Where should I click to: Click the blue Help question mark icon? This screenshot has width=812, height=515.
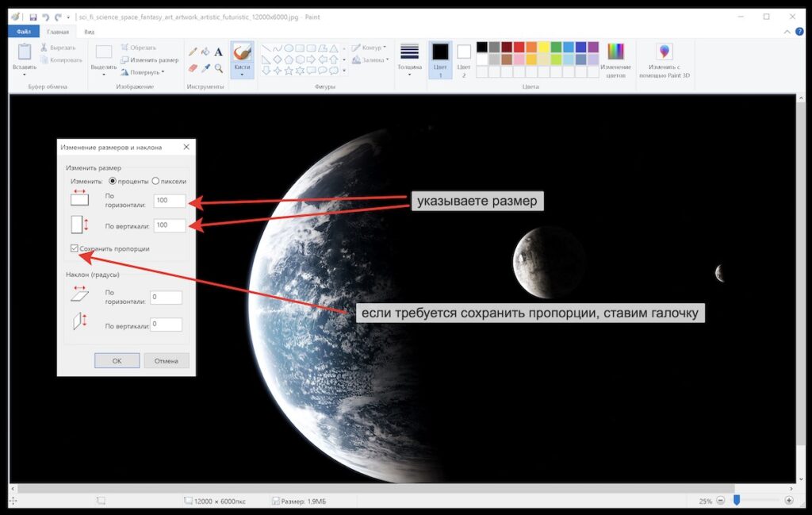[799, 32]
